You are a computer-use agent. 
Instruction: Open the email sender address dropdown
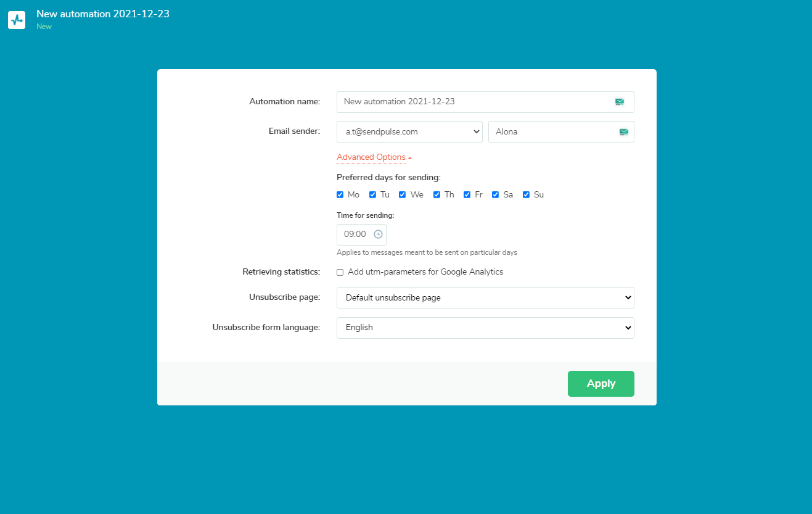pos(409,131)
